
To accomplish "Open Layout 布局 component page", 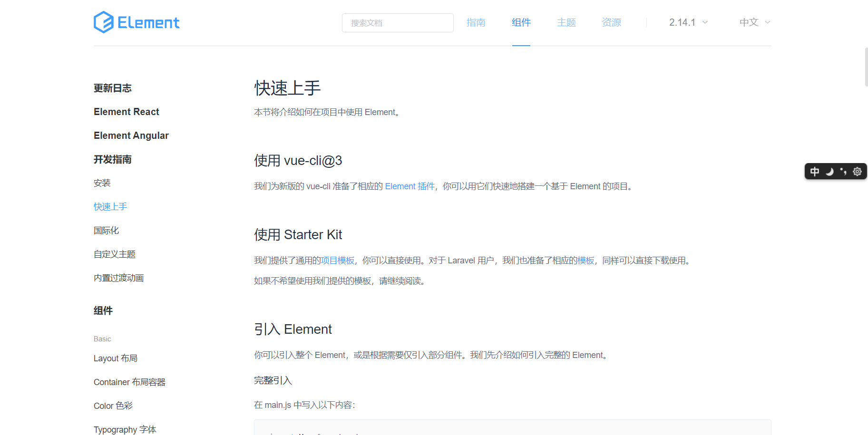I will 116,358.
